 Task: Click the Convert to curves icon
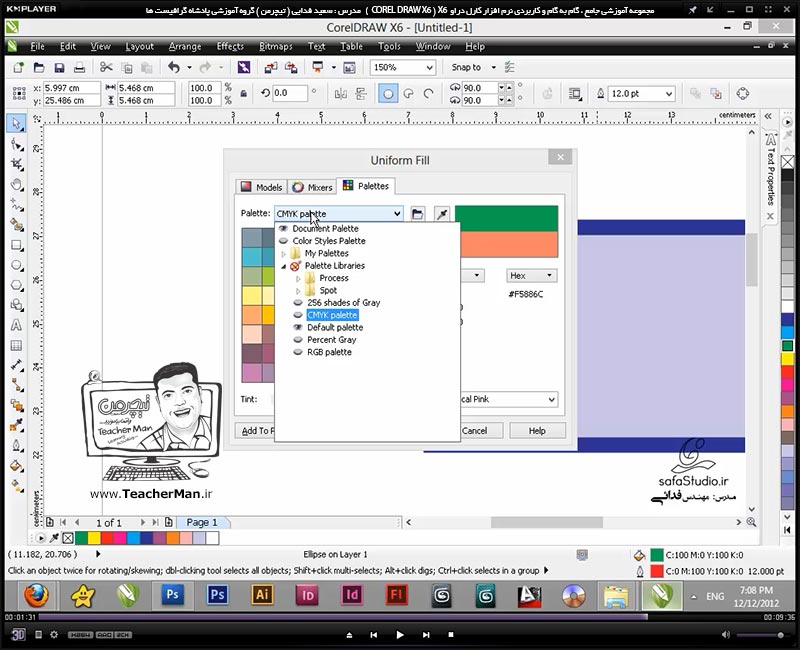coord(743,94)
